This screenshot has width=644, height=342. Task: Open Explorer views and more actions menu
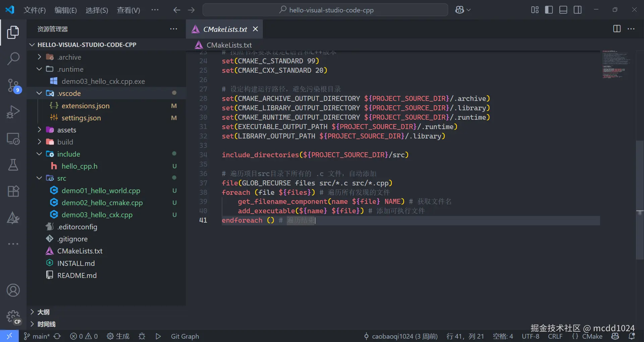(x=173, y=29)
